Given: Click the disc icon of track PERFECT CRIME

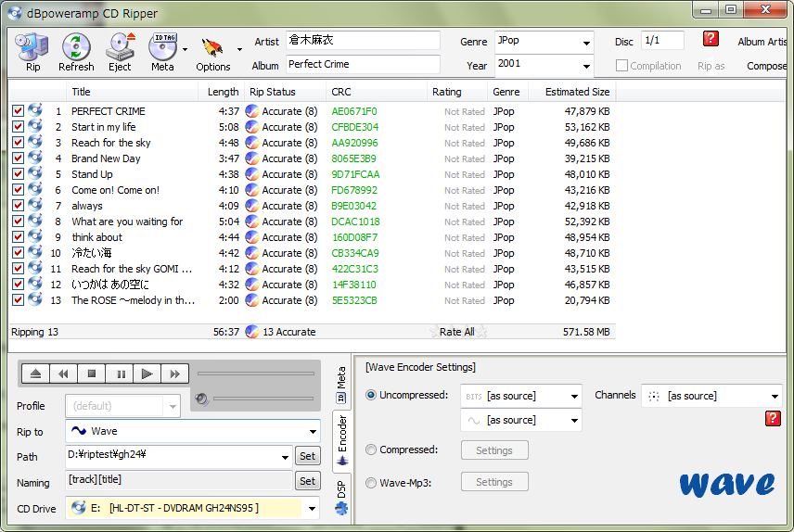Looking at the screenshot, I should (35, 110).
